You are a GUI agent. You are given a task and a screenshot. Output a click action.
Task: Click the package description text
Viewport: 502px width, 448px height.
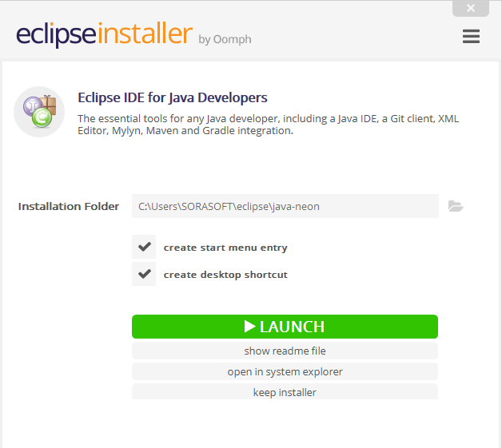(269, 125)
